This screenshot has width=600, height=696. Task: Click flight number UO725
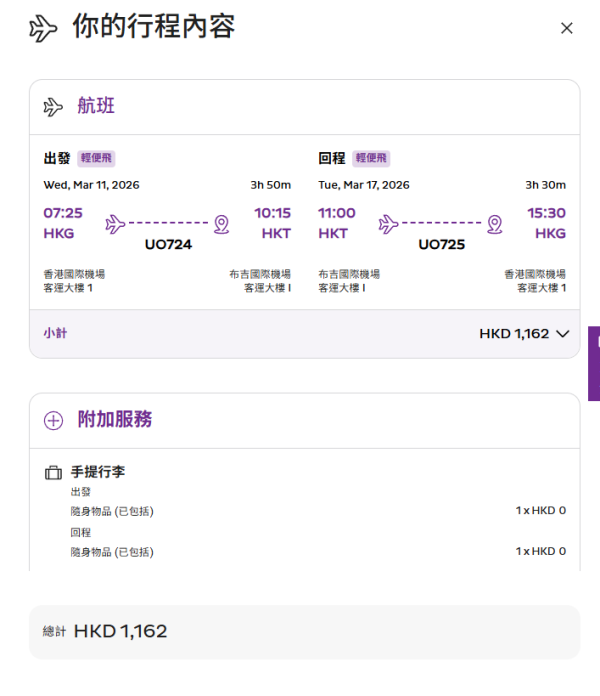442,245
